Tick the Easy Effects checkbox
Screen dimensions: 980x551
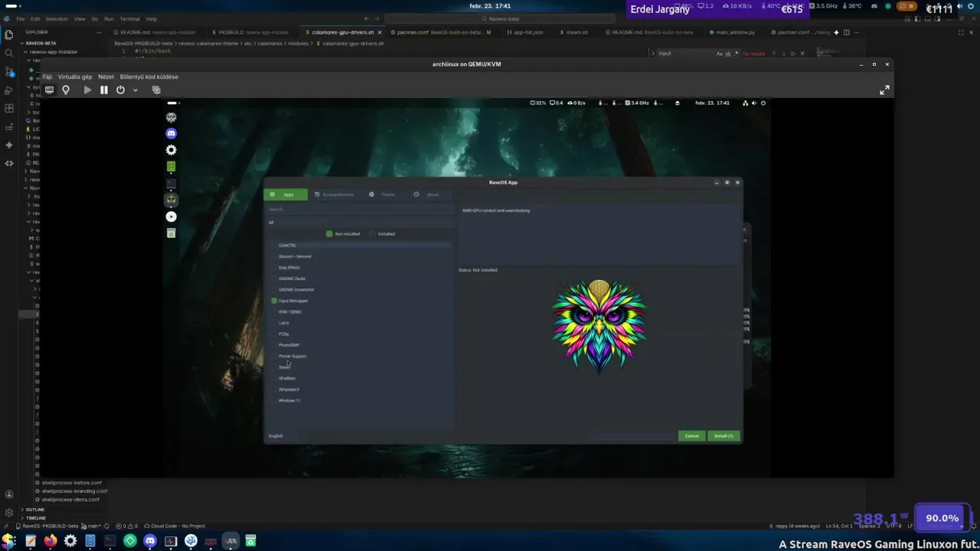coord(274,267)
